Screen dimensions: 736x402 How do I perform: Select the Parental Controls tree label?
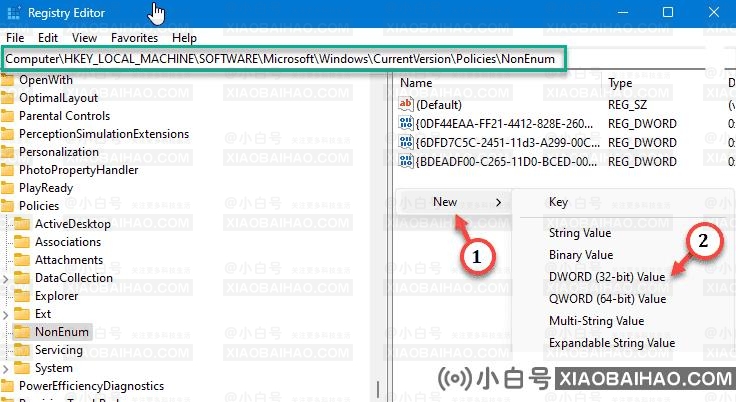point(64,116)
